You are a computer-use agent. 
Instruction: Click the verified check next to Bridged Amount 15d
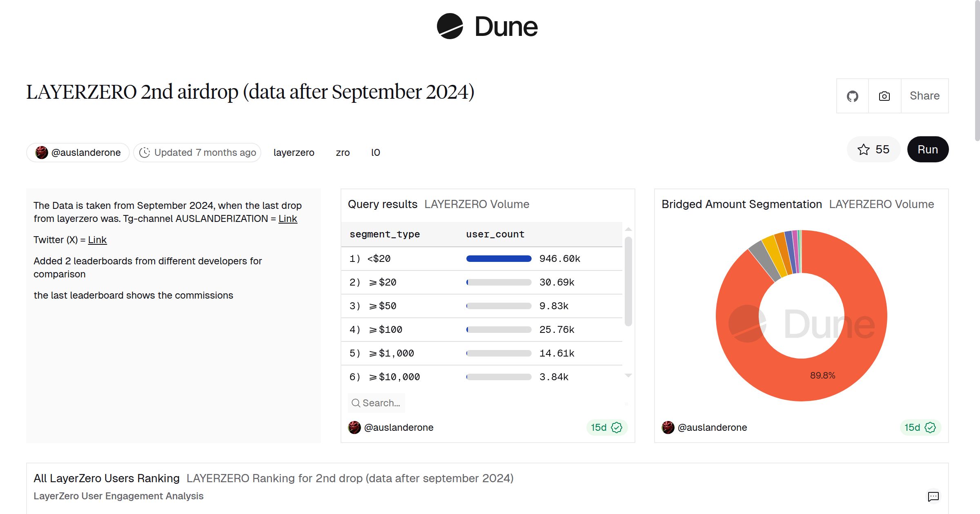click(x=930, y=428)
